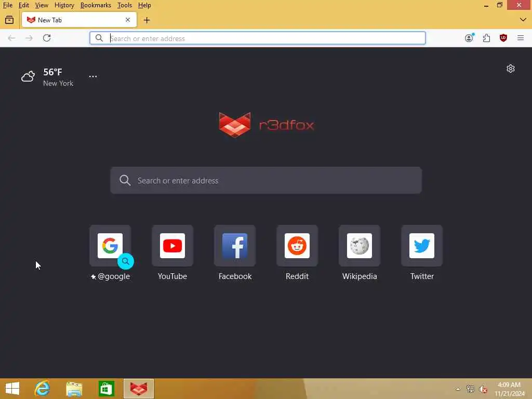
Task: Reload the current page
Action: coord(47,38)
